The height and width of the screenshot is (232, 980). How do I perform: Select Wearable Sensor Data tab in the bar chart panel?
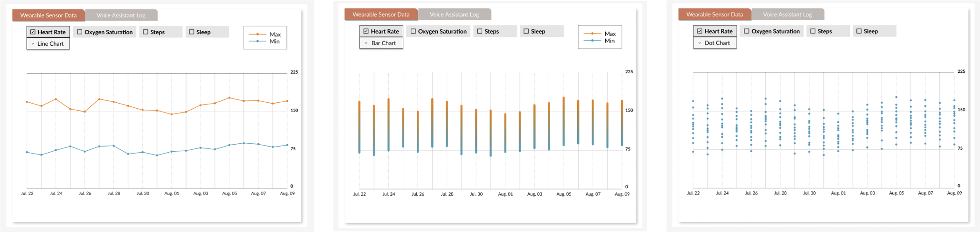pyautogui.click(x=381, y=14)
